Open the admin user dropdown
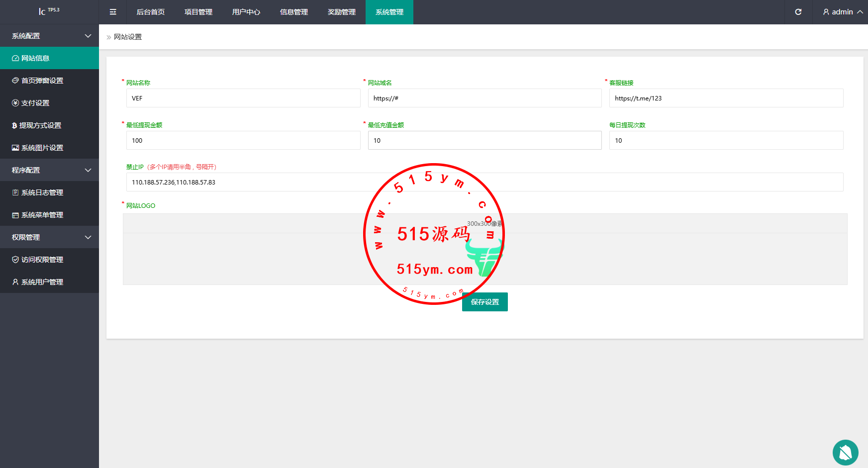868x468 pixels. [843, 12]
